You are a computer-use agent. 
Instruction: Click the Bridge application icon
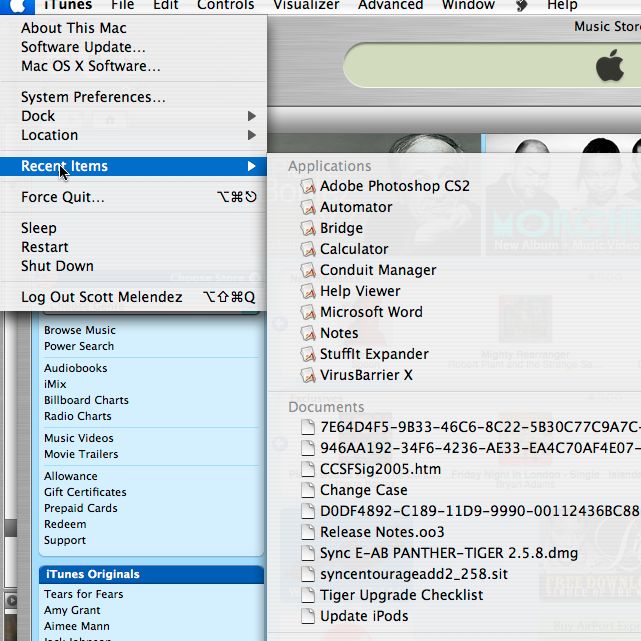[x=308, y=228]
